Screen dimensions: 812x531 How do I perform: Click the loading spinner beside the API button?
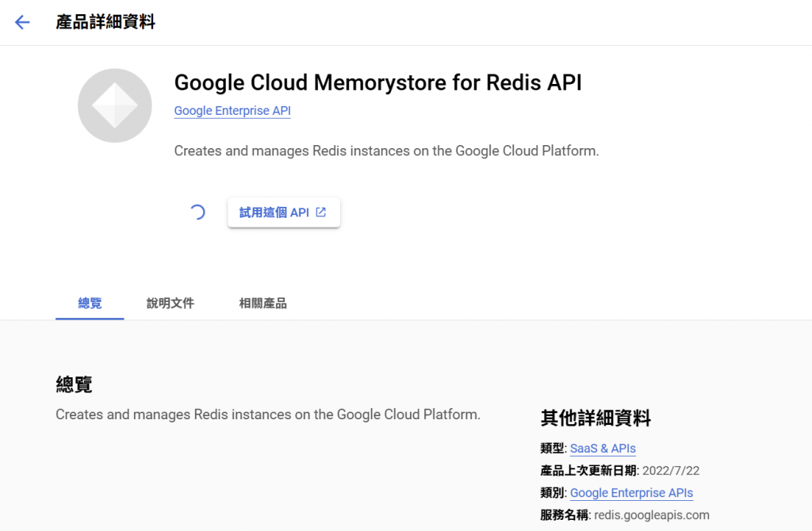[x=197, y=212]
